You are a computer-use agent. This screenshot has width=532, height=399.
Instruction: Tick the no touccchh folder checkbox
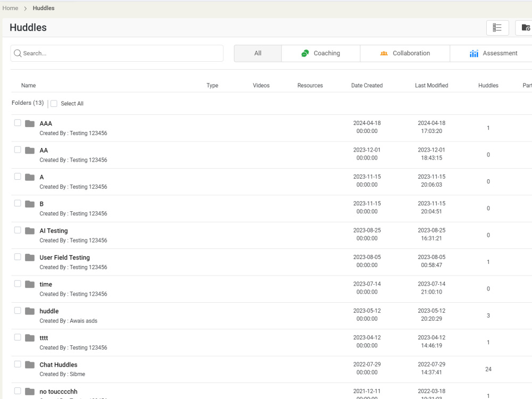[x=18, y=391]
